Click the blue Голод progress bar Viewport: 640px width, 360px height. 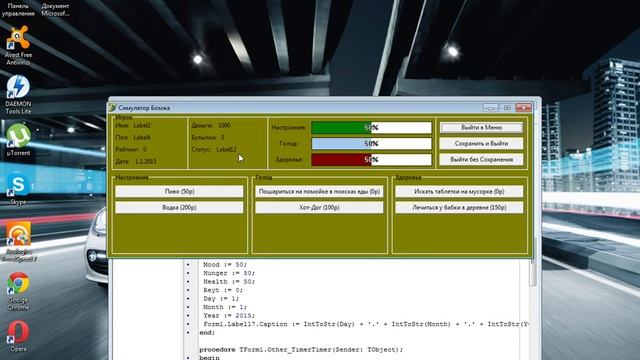click(371, 143)
